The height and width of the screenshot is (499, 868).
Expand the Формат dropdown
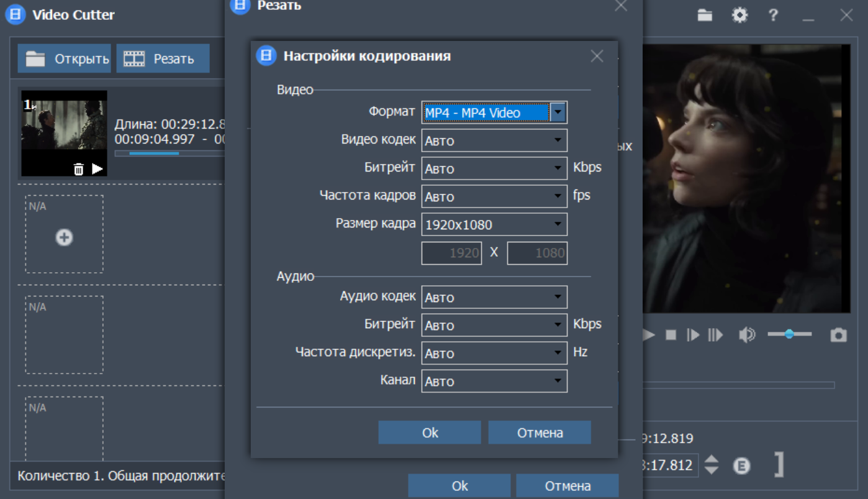click(x=558, y=112)
